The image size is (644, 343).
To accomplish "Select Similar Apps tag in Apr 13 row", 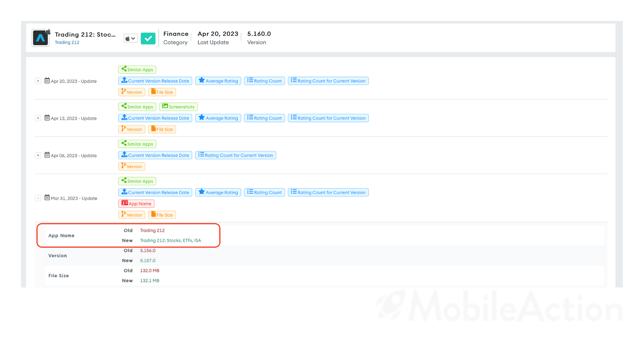I will tap(137, 107).
